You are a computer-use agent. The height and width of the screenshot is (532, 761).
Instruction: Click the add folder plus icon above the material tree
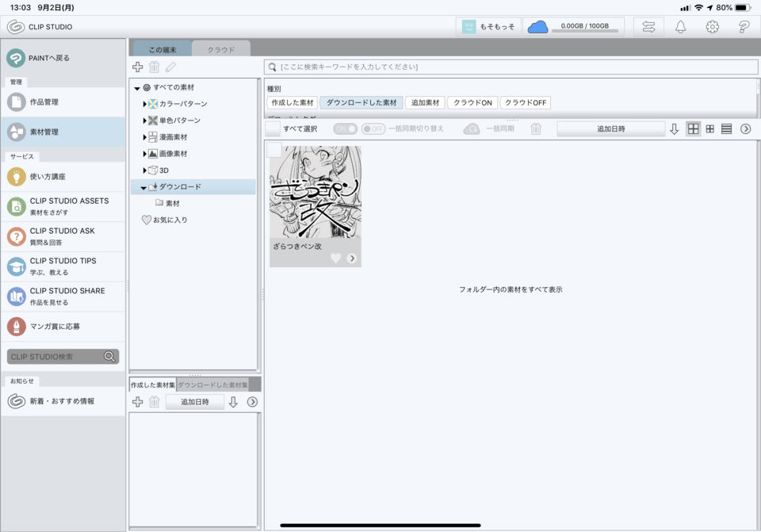point(138,68)
